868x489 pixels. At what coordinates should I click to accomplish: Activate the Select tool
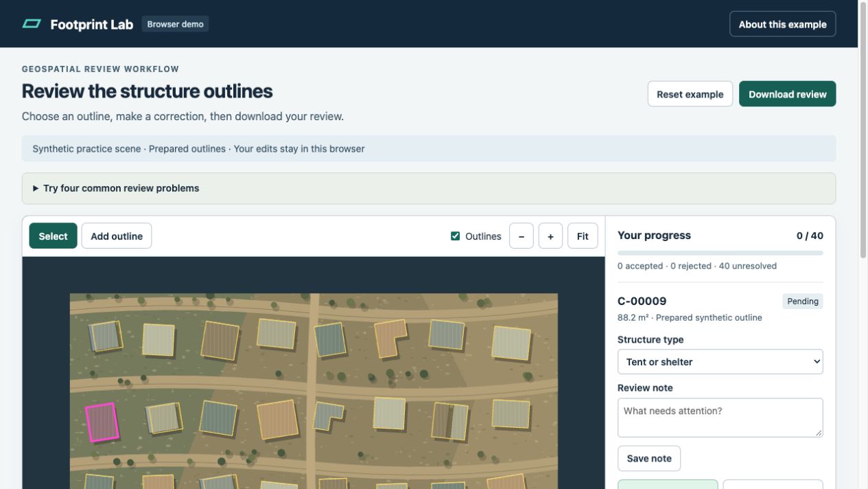click(53, 236)
